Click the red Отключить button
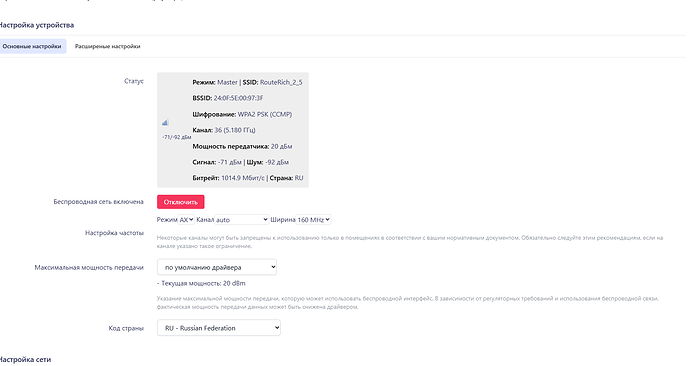The image size is (690, 366). pyautogui.click(x=180, y=202)
